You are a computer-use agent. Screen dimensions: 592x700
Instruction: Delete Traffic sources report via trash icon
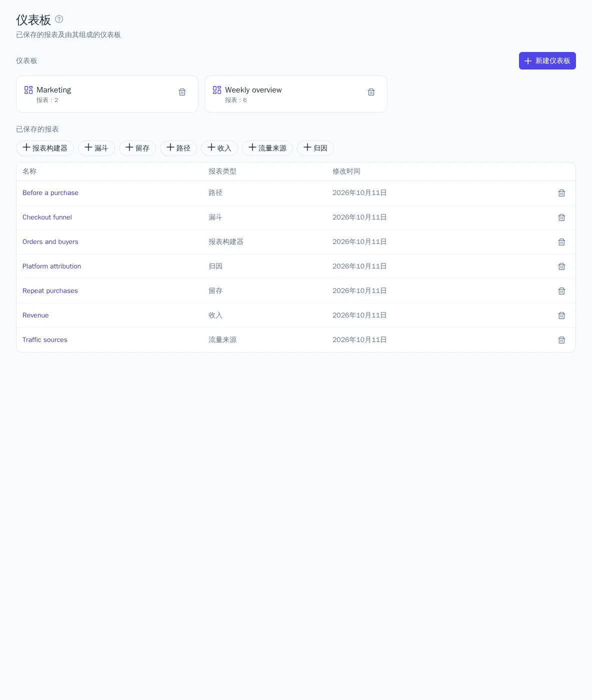[561, 340]
